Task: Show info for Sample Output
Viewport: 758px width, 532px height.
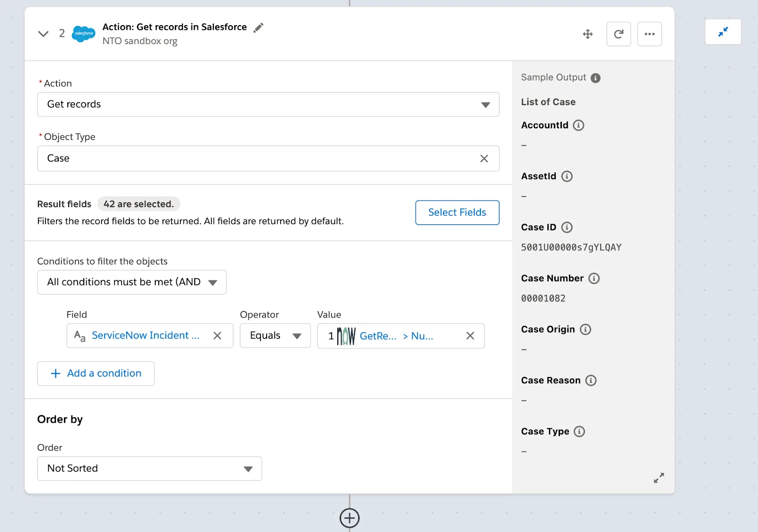Action: [596, 78]
